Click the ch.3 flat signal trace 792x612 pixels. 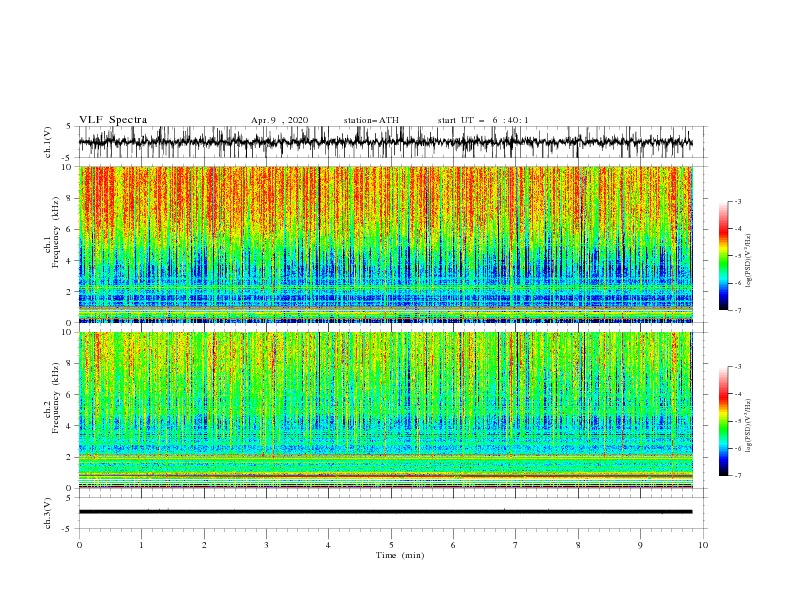pyautogui.click(x=386, y=512)
